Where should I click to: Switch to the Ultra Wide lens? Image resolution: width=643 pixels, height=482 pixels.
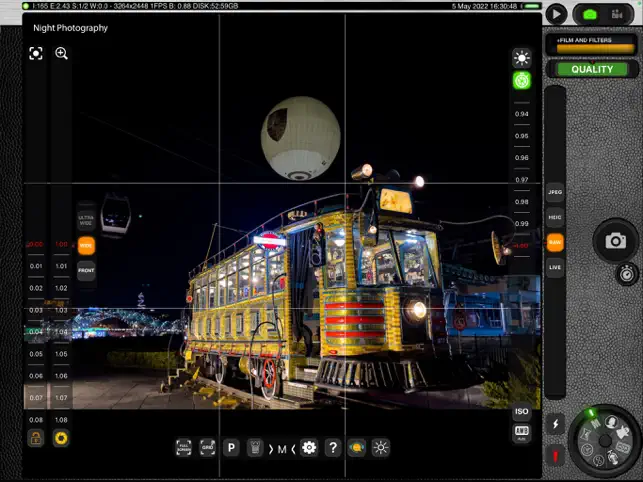(86, 219)
